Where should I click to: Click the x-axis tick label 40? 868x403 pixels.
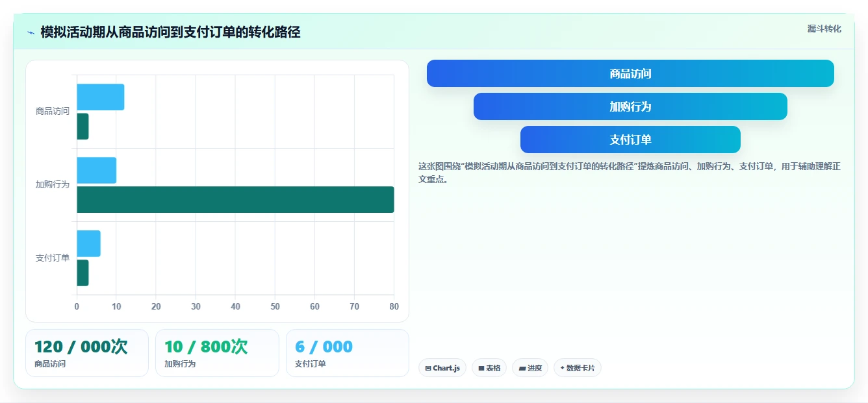click(235, 306)
